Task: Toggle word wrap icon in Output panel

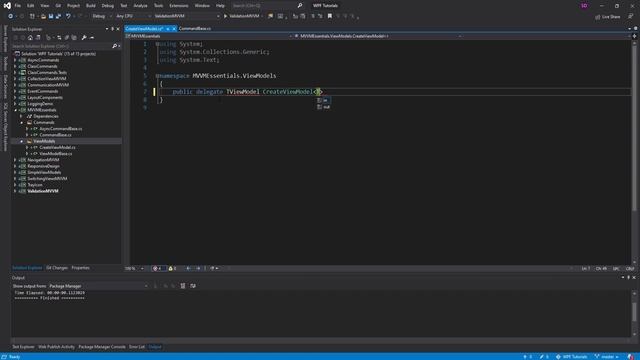Action: (193, 286)
